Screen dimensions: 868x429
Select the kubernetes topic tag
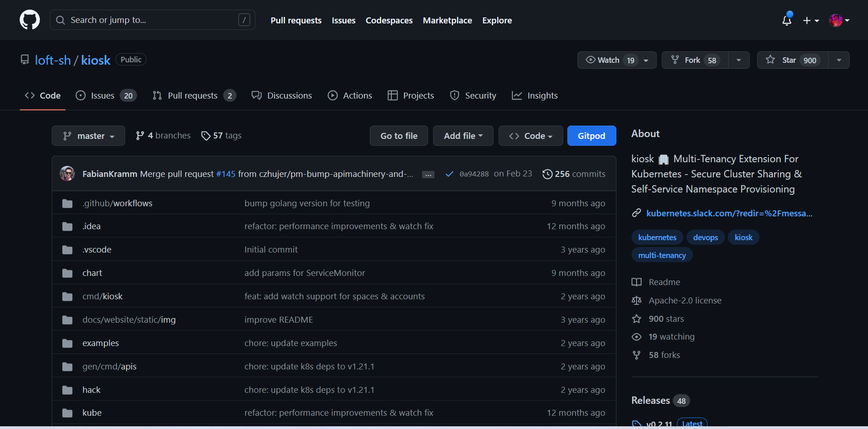657,237
